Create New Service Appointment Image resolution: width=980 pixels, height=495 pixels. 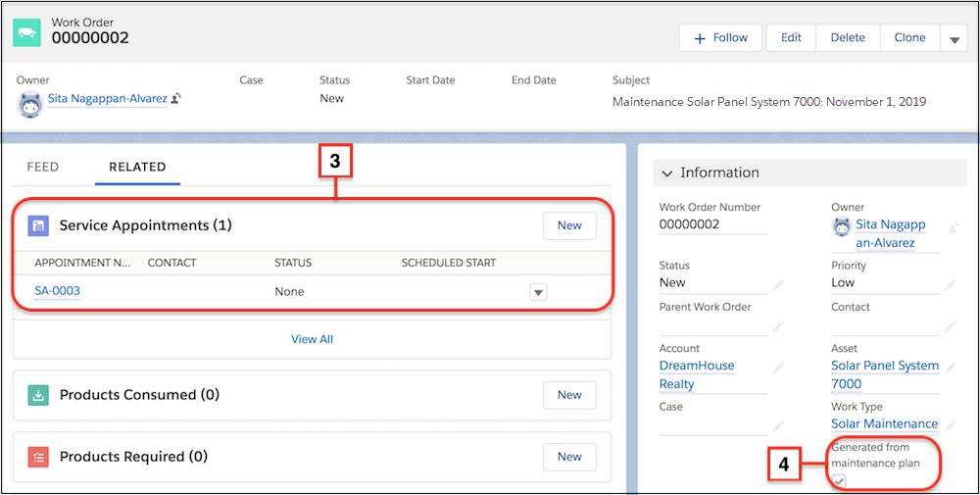click(x=569, y=225)
